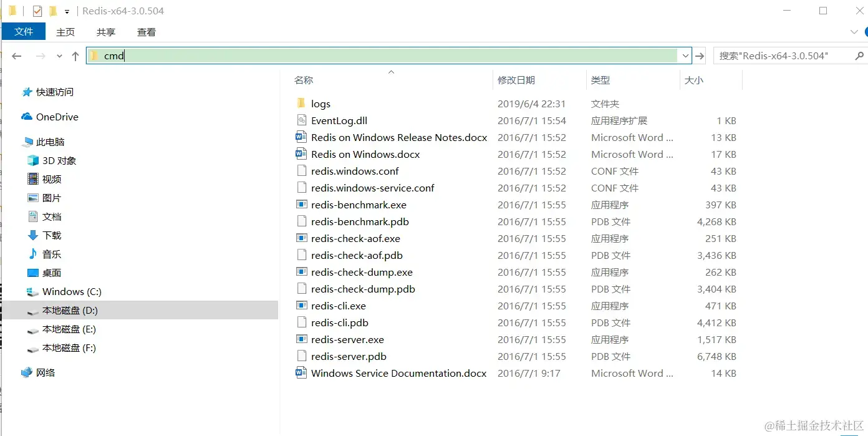Open the 文件 menu tab

[x=24, y=32]
